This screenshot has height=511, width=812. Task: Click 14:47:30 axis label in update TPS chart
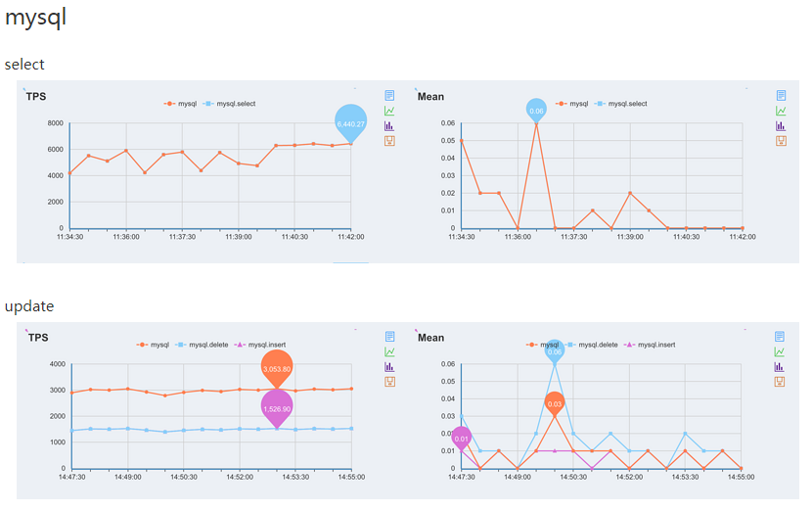coord(72,477)
